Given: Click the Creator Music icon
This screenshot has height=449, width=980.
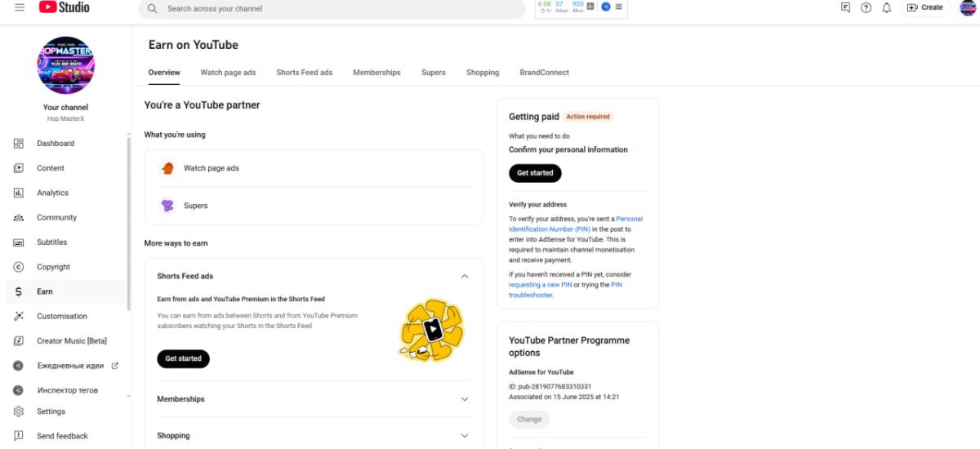Looking at the screenshot, I should [19, 340].
